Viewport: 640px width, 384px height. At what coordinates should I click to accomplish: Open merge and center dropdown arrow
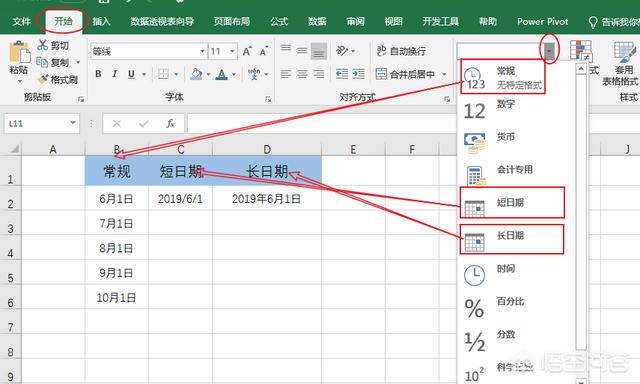(444, 74)
